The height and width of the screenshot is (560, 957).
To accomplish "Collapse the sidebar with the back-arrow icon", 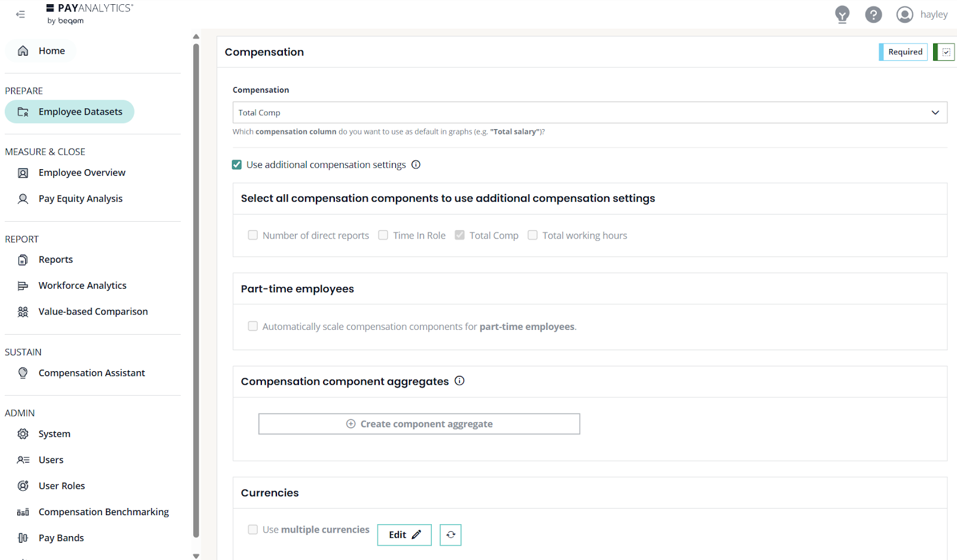I will point(20,14).
